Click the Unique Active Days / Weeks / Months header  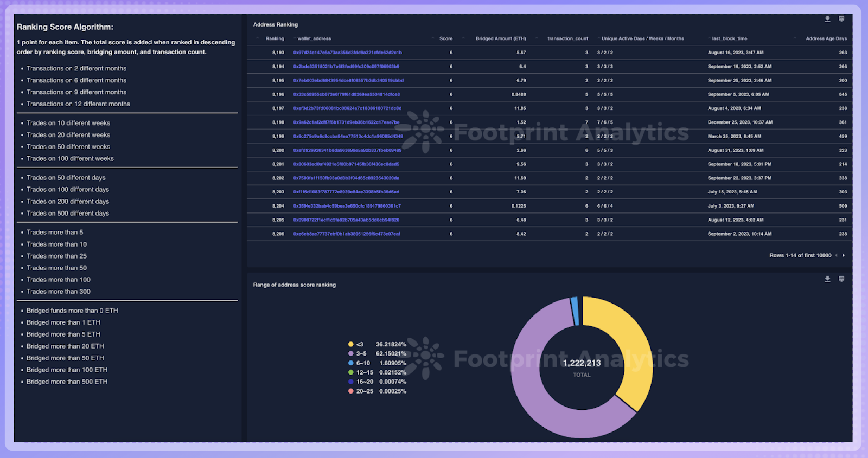[642, 38]
